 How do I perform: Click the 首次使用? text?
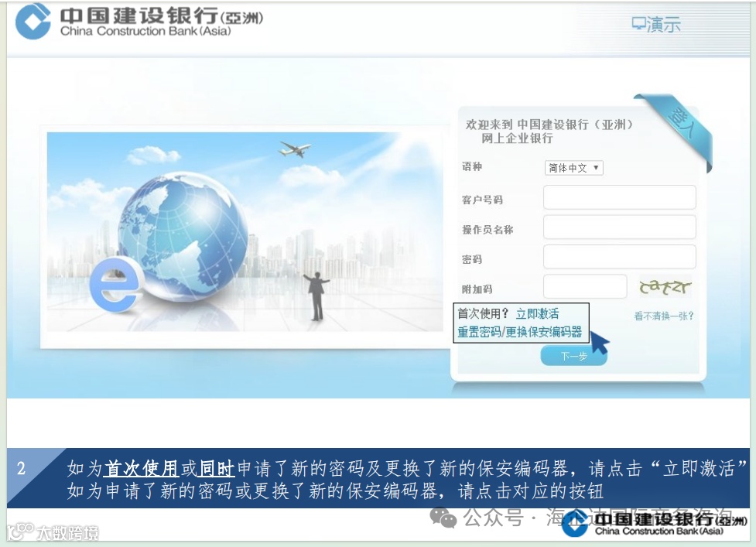click(483, 314)
